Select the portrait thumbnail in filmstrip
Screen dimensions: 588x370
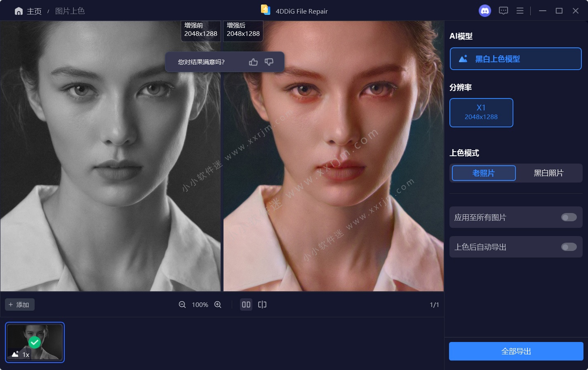[35, 342]
